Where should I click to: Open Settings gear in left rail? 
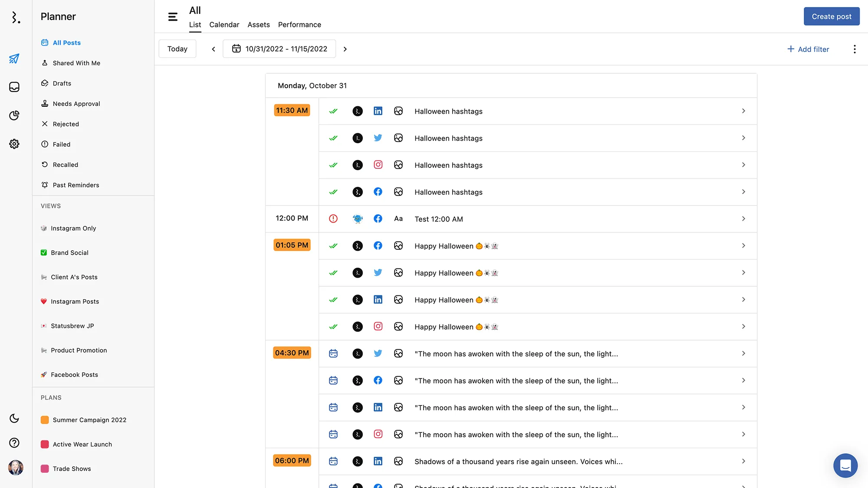14,144
